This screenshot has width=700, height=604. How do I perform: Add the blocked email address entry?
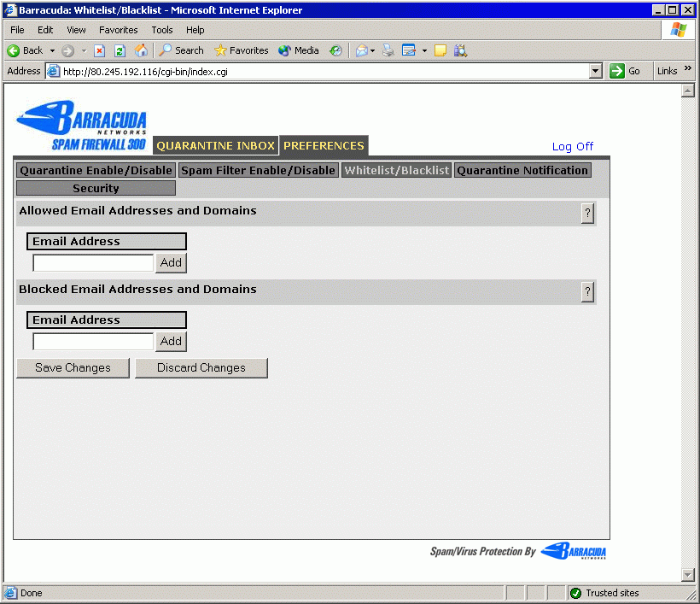click(x=171, y=342)
